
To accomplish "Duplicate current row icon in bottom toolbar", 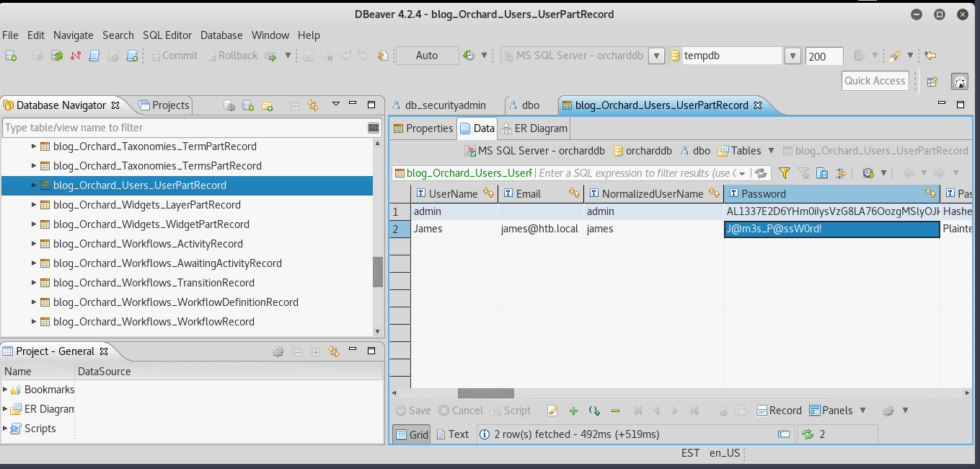I will click(594, 411).
